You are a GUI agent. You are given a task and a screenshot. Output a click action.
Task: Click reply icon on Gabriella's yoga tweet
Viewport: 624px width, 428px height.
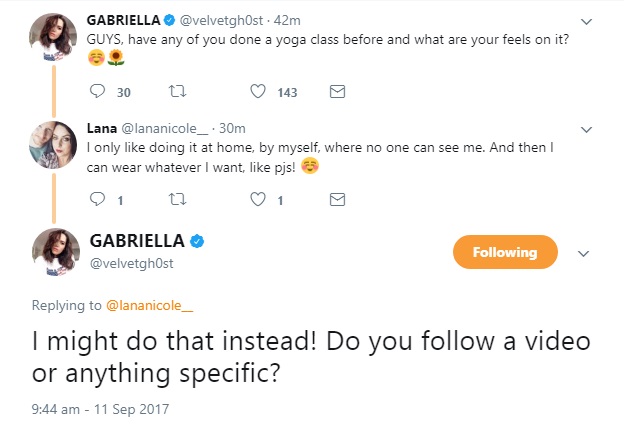[x=97, y=92]
